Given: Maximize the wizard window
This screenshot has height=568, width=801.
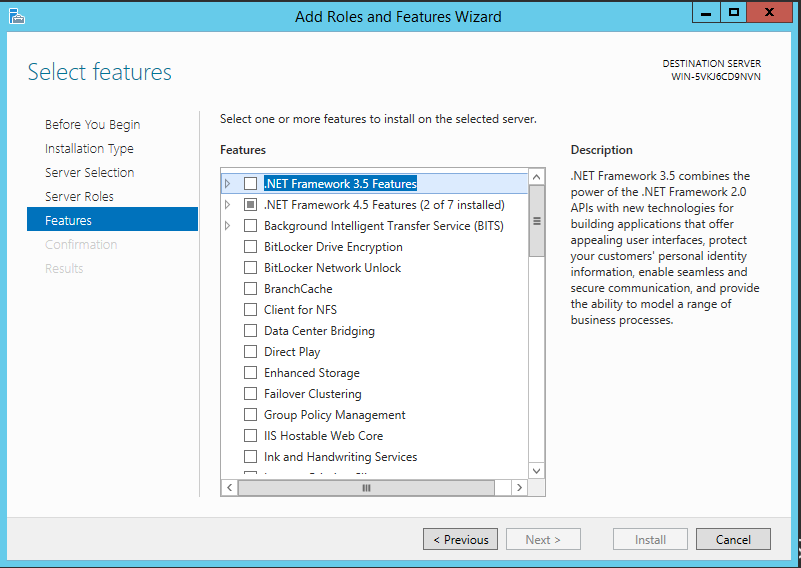Looking at the screenshot, I should pyautogui.click(x=734, y=13).
